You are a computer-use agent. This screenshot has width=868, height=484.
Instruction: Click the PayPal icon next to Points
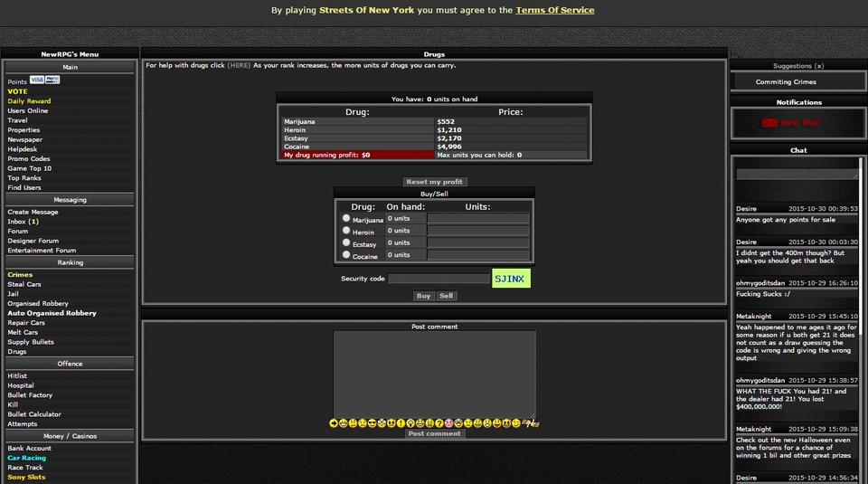pos(53,81)
